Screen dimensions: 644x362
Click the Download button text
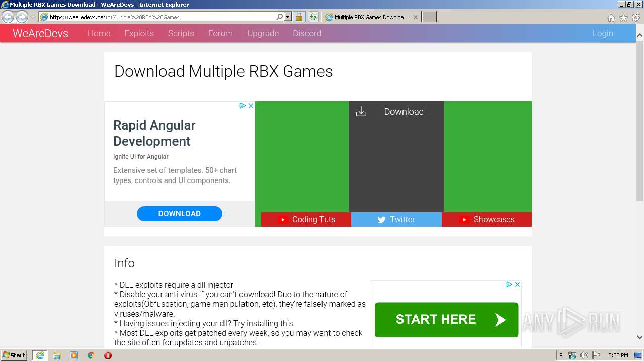pos(404,112)
